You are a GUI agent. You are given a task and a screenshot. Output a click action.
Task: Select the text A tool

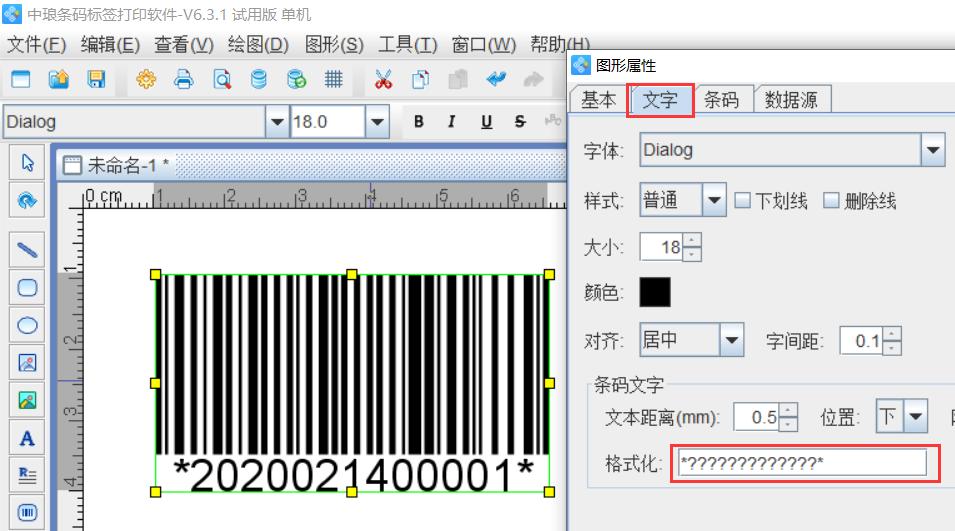tap(27, 438)
